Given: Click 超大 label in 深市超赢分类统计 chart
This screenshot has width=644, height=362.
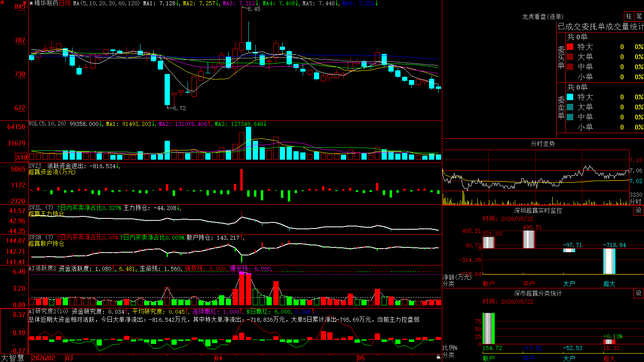Looking at the screenshot, I should [x=609, y=358].
